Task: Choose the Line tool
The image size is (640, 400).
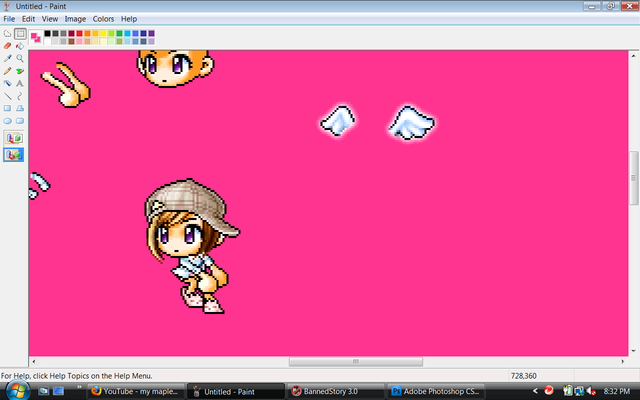Action: point(7,96)
